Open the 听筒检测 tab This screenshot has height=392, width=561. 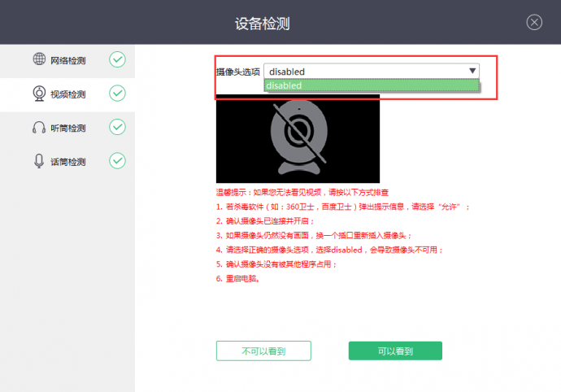68,128
